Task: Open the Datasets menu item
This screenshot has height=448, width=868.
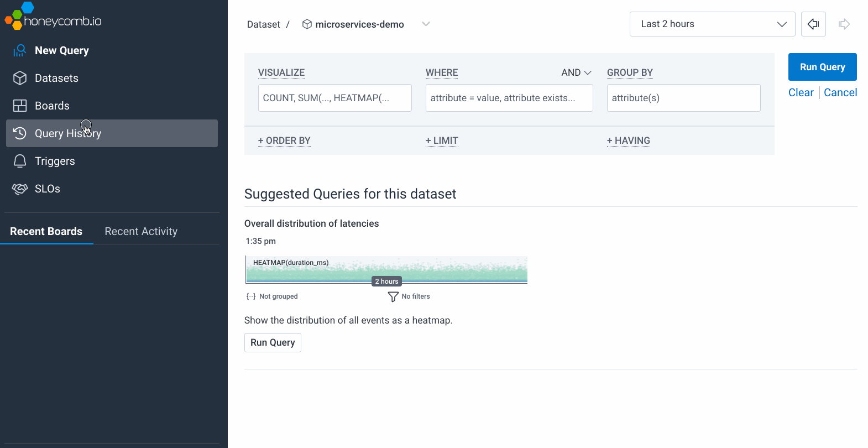Action: [x=112, y=78]
